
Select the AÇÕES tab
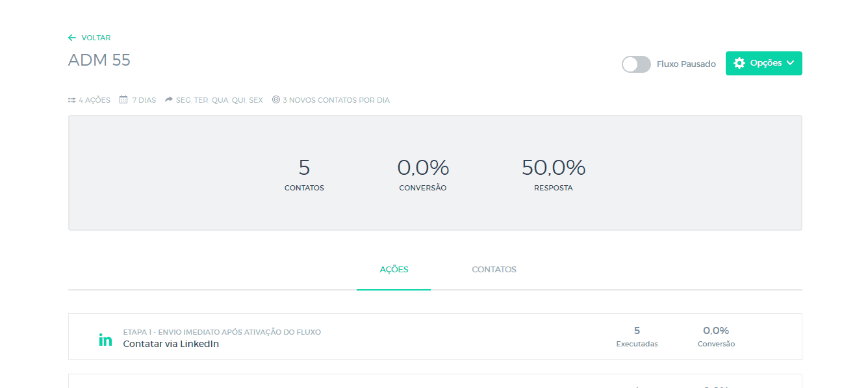[x=394, y=270]
